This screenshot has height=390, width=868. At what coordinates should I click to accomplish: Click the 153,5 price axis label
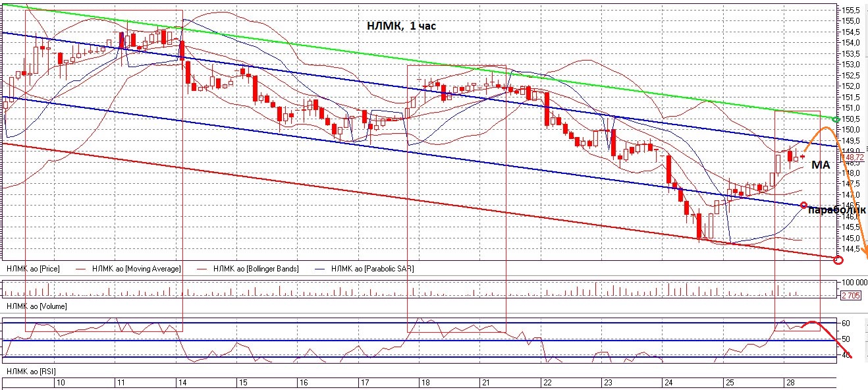852,54
